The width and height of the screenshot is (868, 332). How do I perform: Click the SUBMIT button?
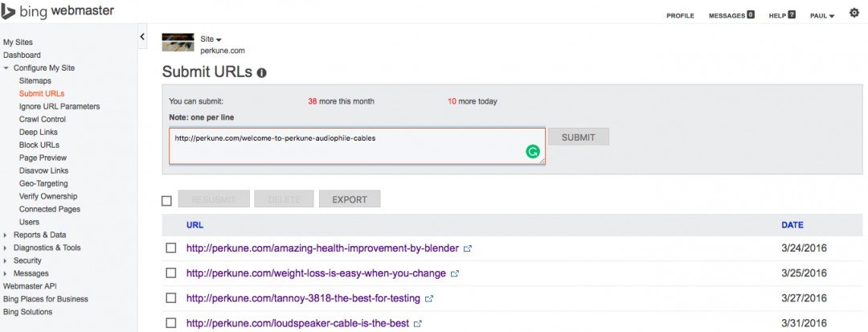[x=579, y=137]
